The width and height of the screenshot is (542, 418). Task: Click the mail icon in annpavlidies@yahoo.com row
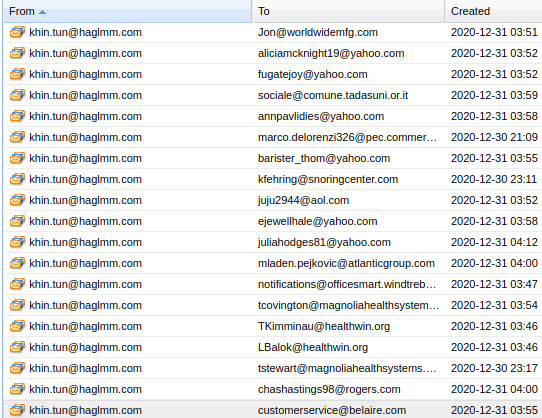17,116
